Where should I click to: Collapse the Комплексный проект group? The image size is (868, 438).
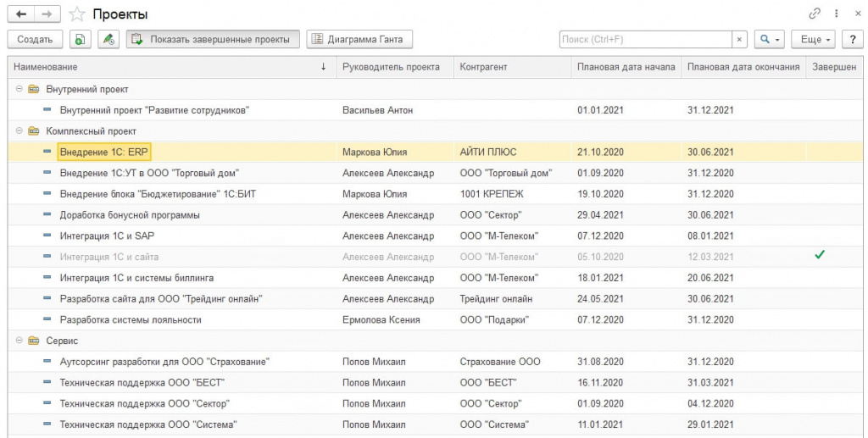coord(19,131)
